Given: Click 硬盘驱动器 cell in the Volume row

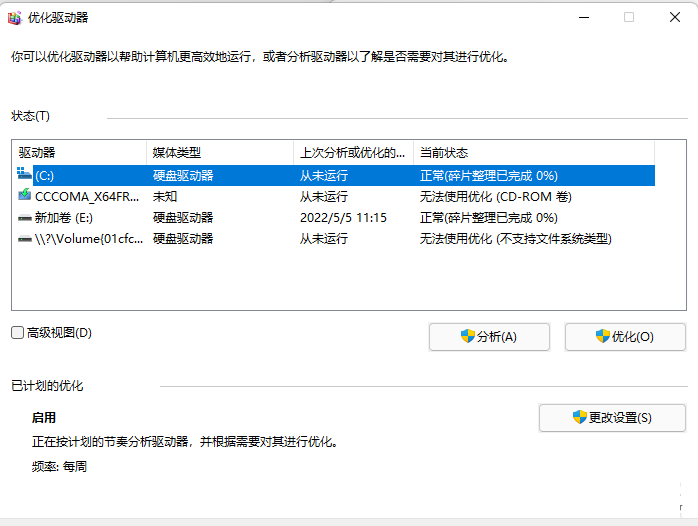Looking at the screenshot, I should (x=183, y=239).
